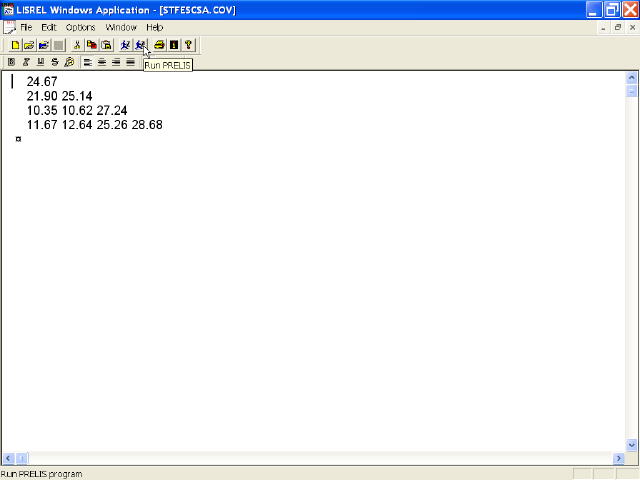
Task: Open the Options menu
Action: pos(80,27)
